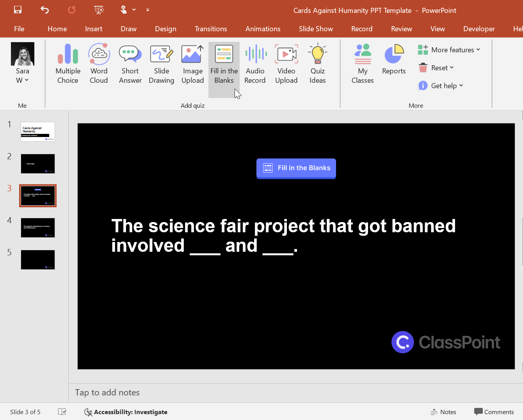Add a Multiple Choice quiz
Screen dimensions: 523x420
68,64
